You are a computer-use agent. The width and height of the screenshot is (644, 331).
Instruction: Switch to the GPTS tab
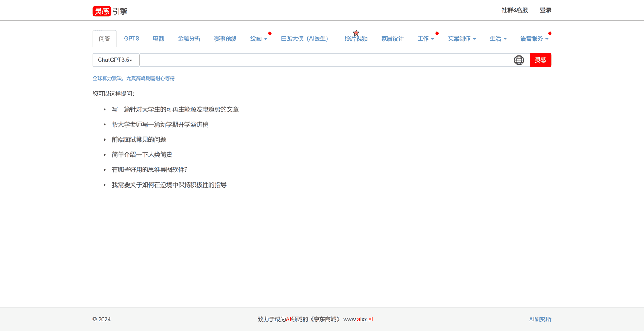coord(132,39)
